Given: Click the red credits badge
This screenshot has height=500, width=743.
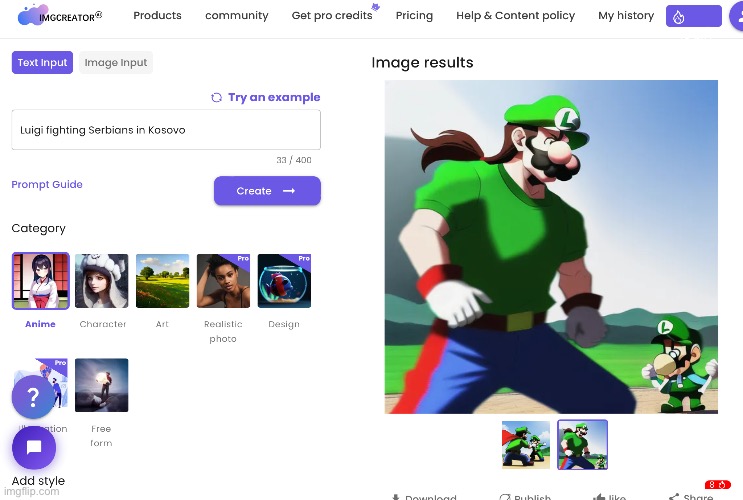Looking at the screenshot, I should coord(718,484).
